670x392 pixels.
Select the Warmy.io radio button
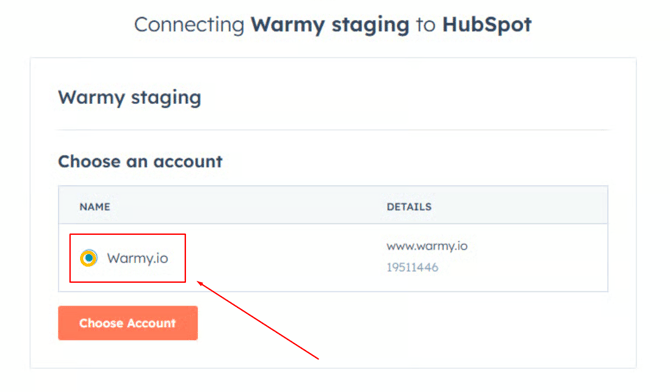pos(89,258)
